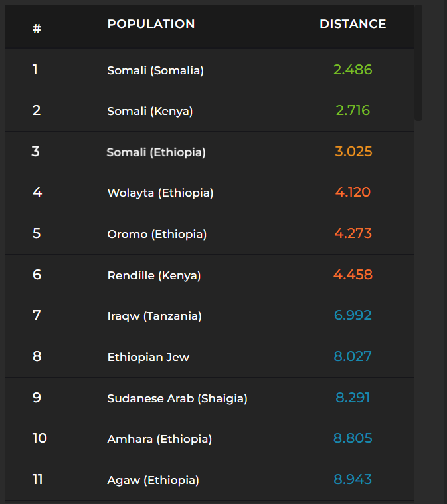Open the Iraqw (Tanzania) population row
Image resolution: width=447 pixels, height=504 pixels.
click(x=154, y=316)
